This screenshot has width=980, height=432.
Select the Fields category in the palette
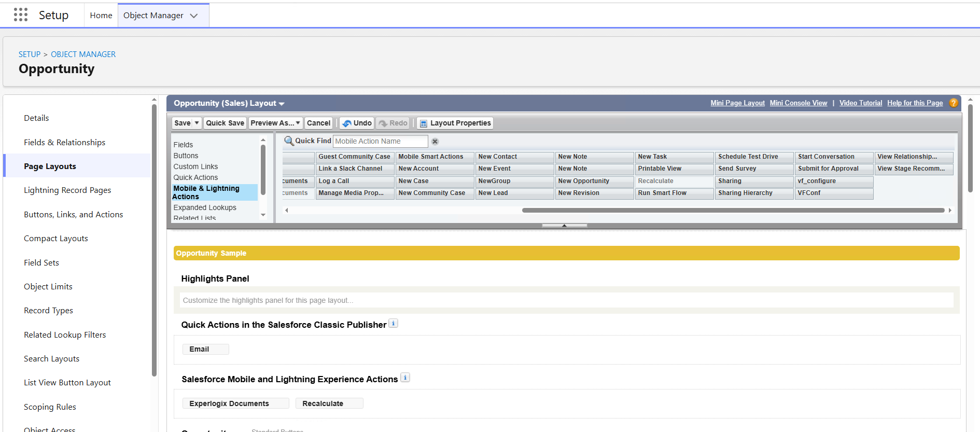point(183,145)
